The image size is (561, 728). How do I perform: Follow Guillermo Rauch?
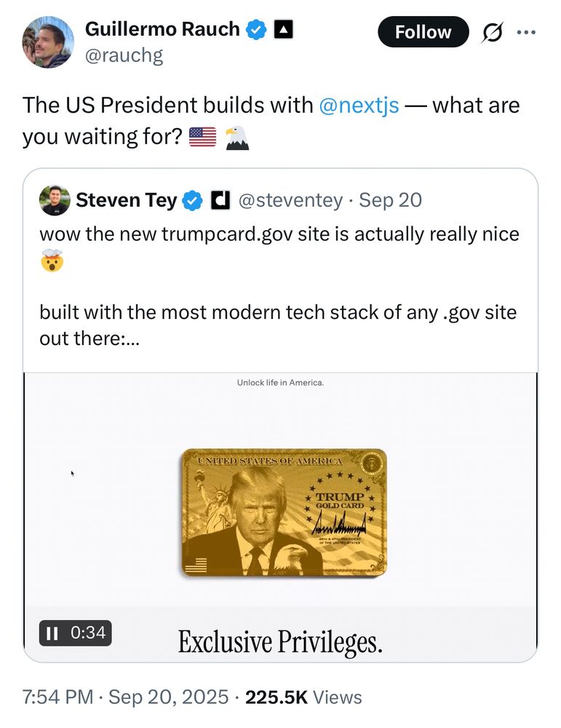pyautogui.click(x=423, y=32)
